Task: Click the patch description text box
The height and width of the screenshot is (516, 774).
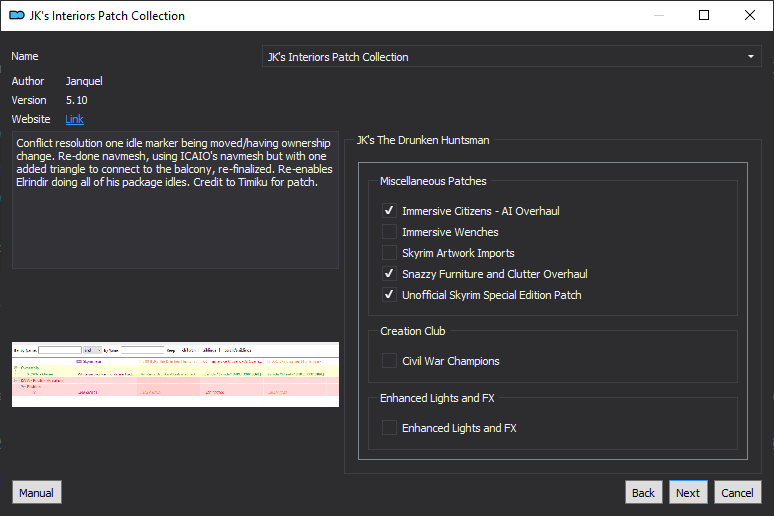Action: (x=175, y=200)
